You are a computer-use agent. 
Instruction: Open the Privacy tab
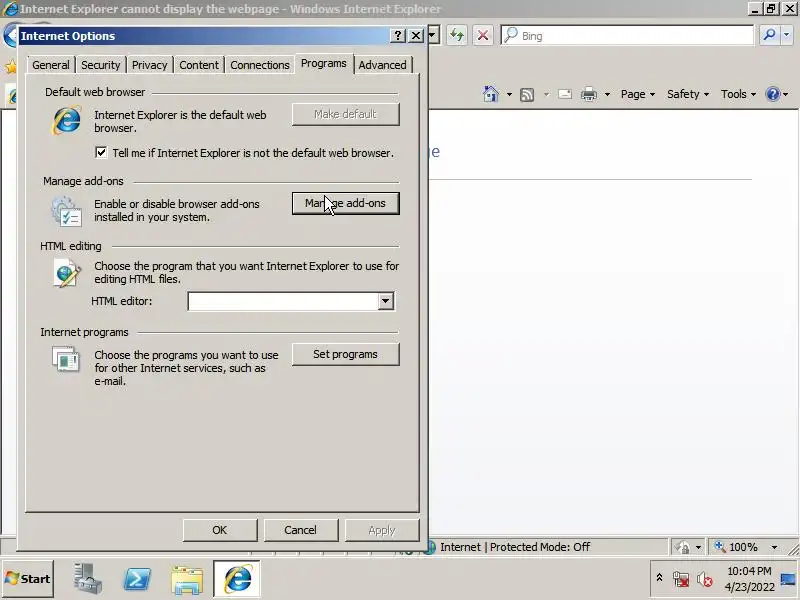click(149, 65)
